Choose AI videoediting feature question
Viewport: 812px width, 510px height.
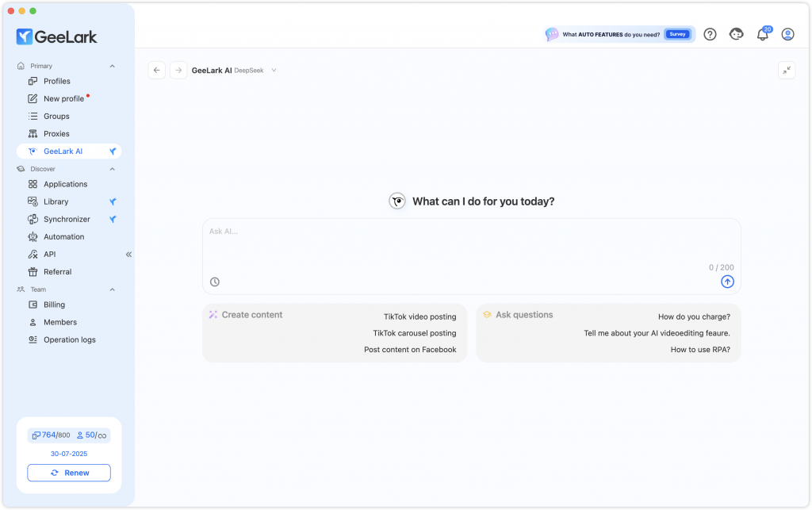coord(657,333)
